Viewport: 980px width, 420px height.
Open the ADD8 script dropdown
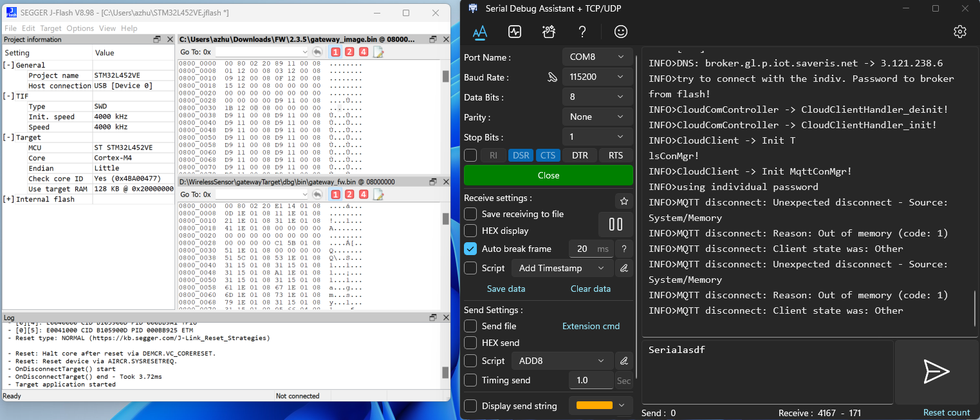coord(562,361)
